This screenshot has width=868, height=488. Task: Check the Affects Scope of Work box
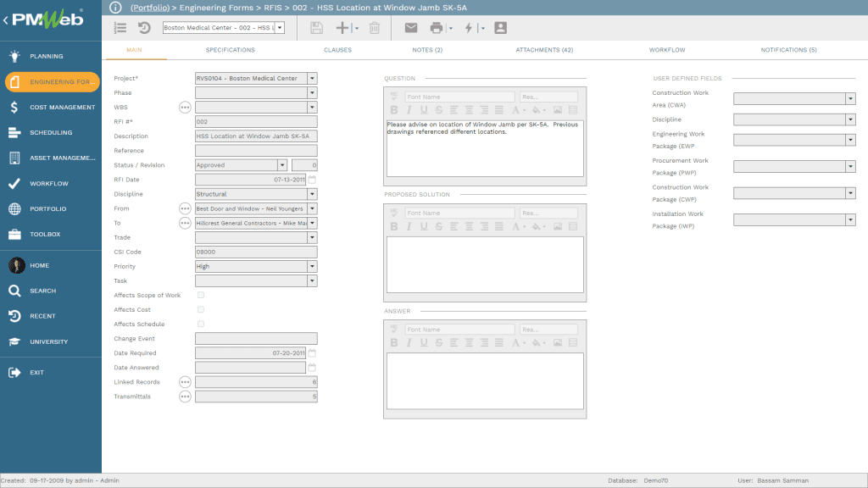201,295
